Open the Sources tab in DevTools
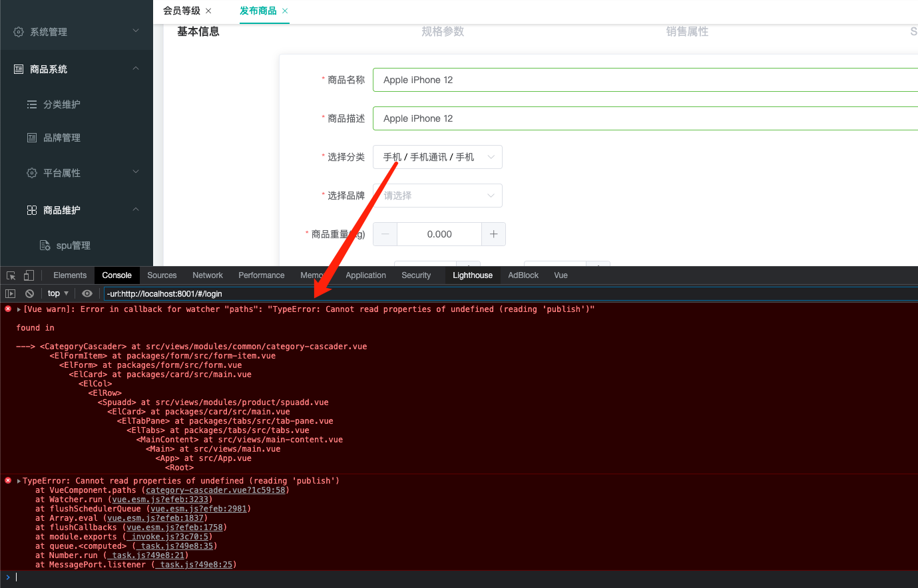This screenshot has height=588, width=918. 162,275
